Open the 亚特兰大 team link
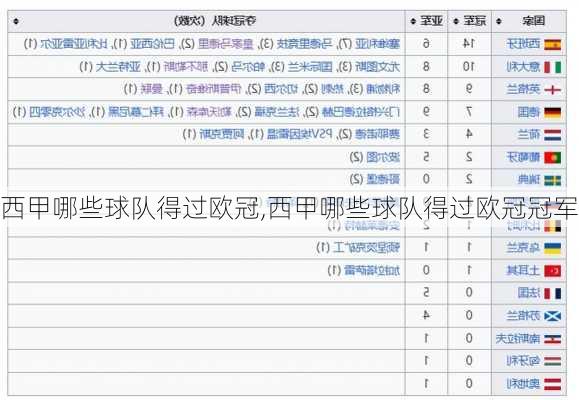Screen dimensions: 579x400 coord(118,67)
